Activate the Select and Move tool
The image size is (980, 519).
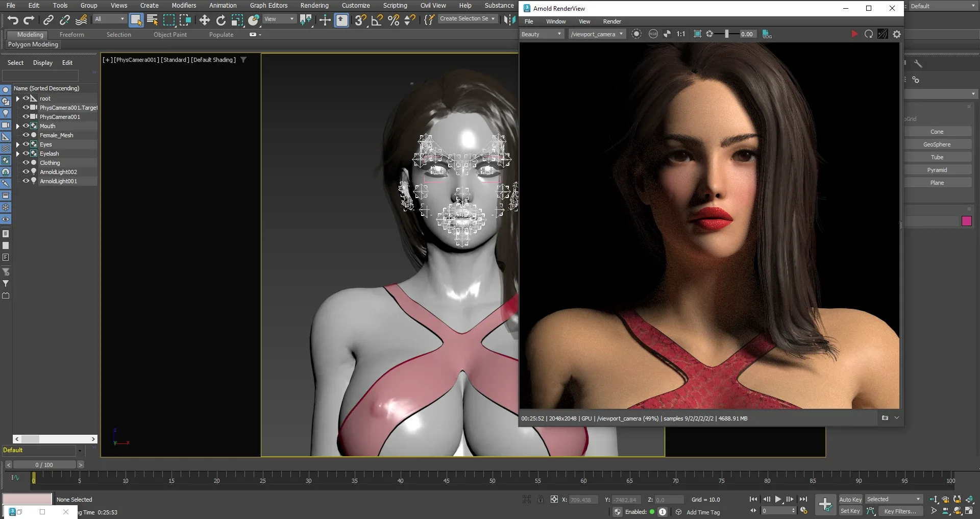pyautogui.click(x=204, y=20)
